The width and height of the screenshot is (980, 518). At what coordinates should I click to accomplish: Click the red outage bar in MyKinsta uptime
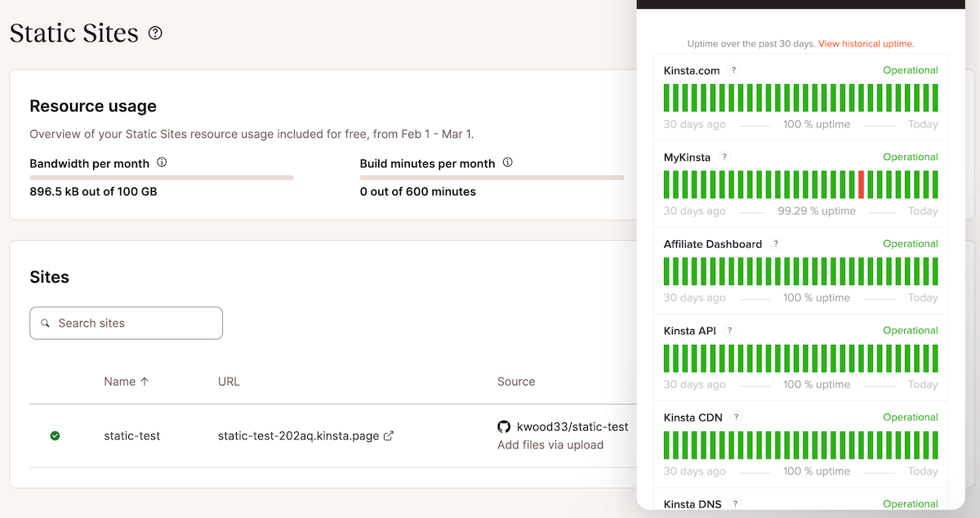[x=861, y=185]
